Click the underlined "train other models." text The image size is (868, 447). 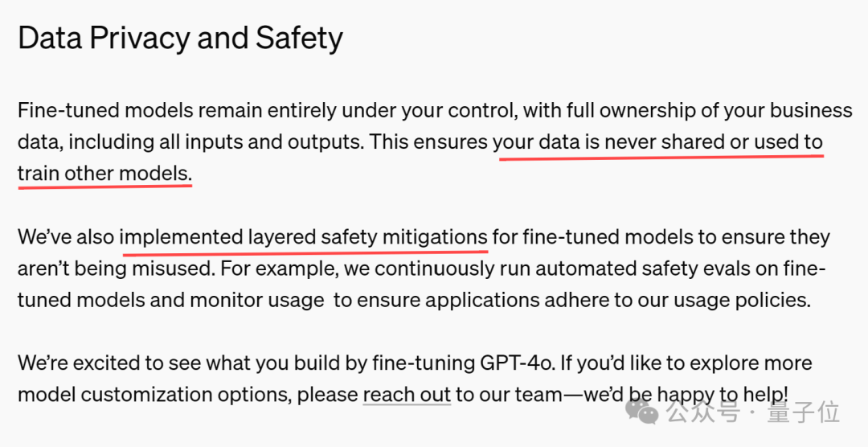click(104, 173)
